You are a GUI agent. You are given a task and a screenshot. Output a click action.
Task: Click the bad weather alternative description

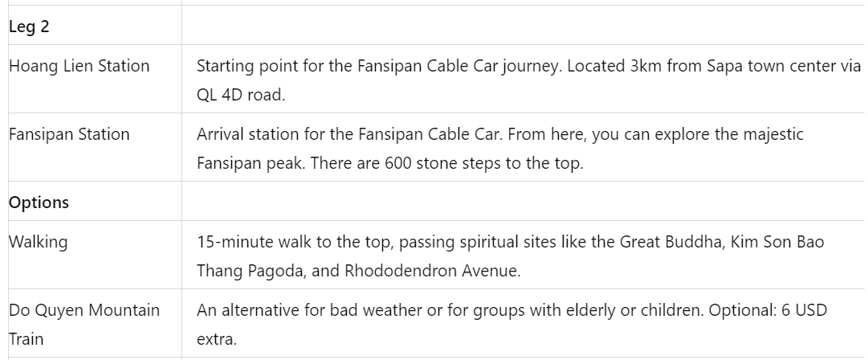click(x=511, y=324)
